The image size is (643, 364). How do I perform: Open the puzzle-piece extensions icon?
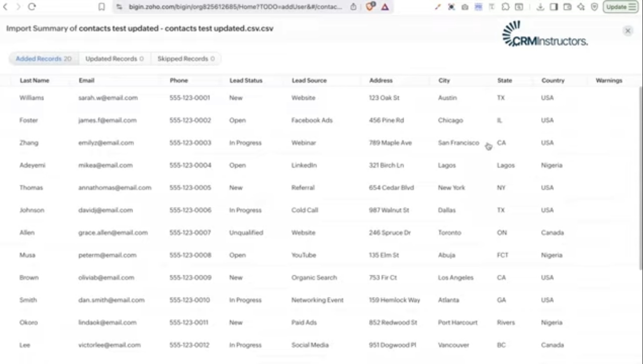click(505, 7)
